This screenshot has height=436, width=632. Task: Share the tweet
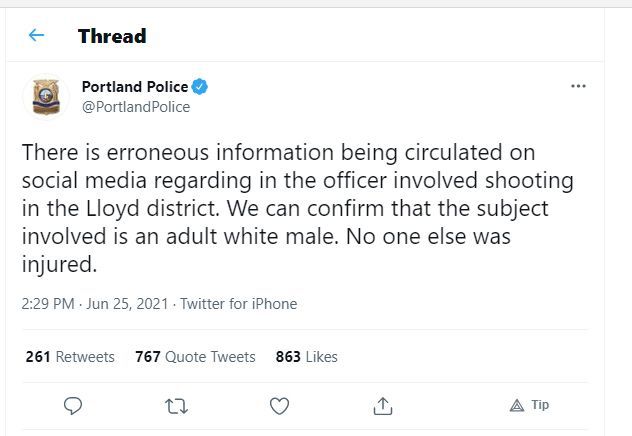tap(383, 405)
